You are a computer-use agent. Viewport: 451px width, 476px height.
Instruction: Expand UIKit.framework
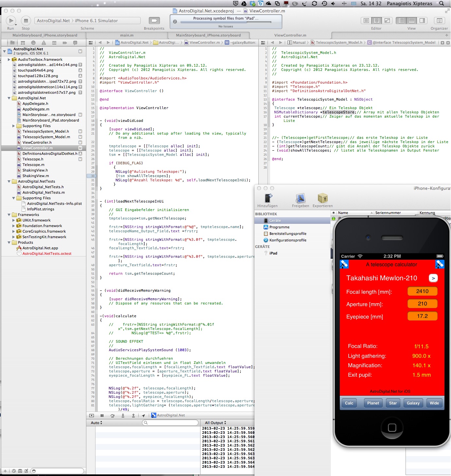click(14, 220)
